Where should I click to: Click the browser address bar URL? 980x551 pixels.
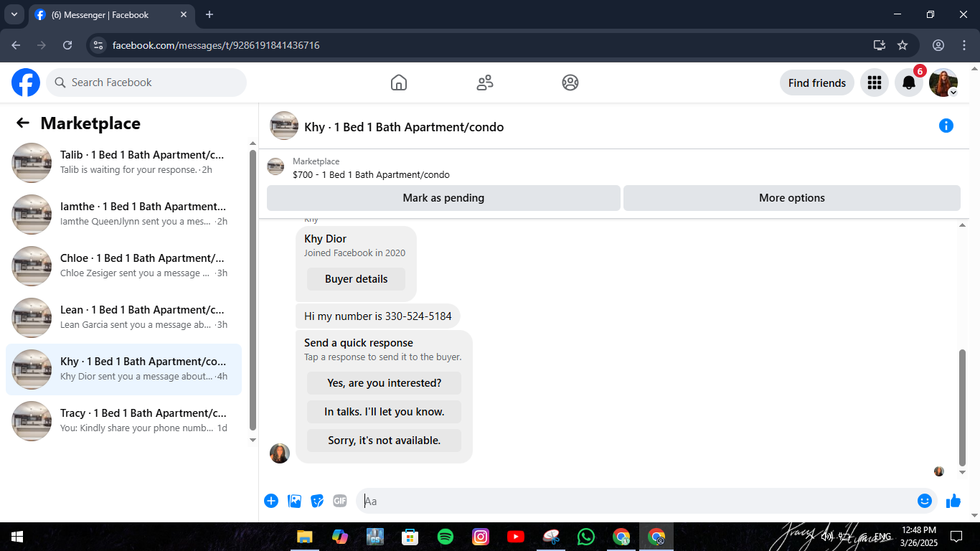[x=216, y=45]
